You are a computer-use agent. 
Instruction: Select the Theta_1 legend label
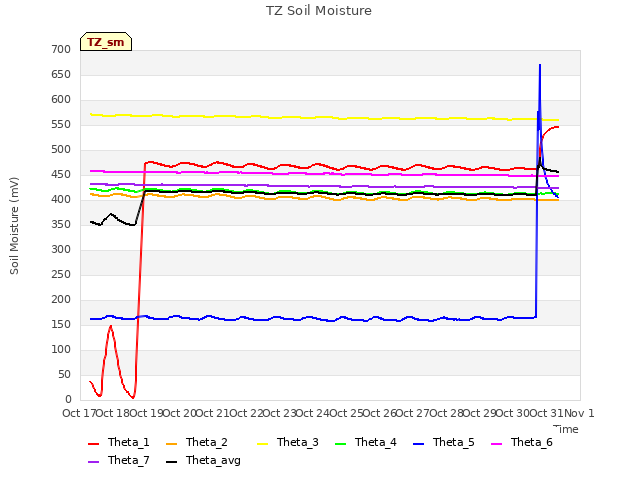(x=129, y=442)
